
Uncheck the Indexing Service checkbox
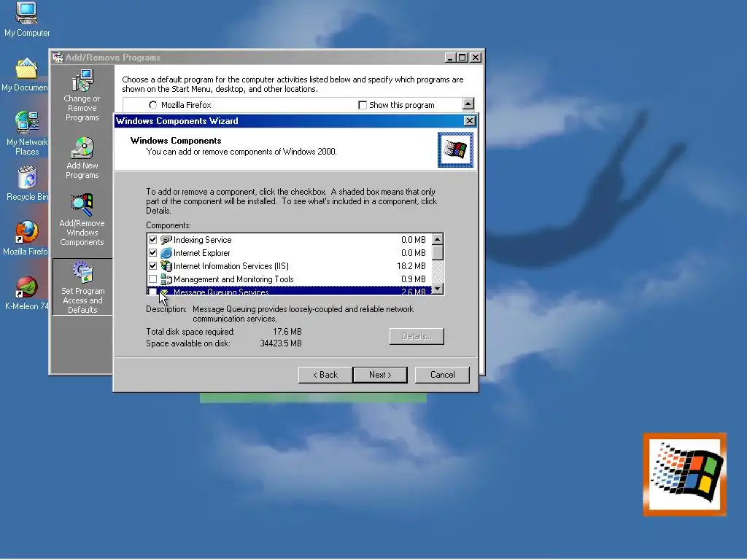(x=152, y=239)
